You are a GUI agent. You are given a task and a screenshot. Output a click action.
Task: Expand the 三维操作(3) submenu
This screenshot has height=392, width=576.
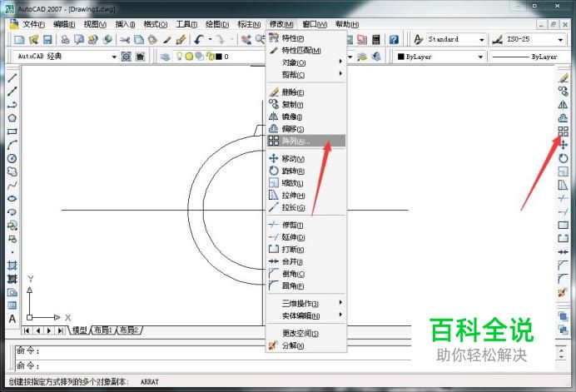[x=306, y=303]
